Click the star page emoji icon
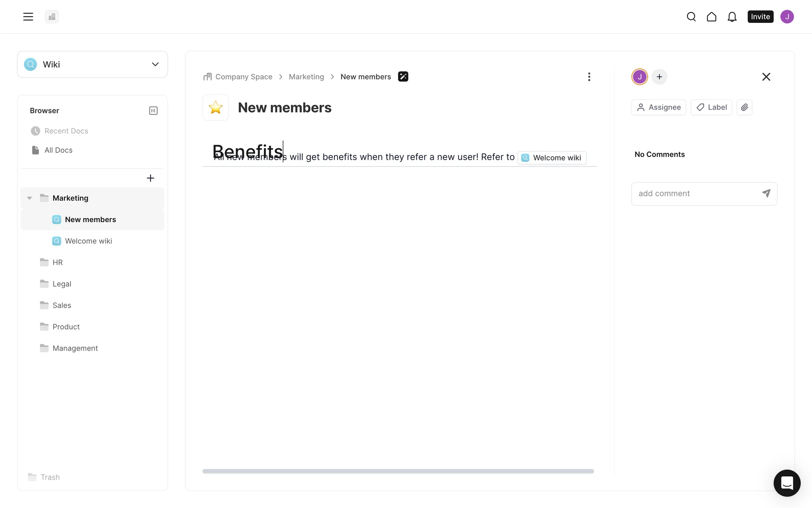 click(x=216, y=108)
